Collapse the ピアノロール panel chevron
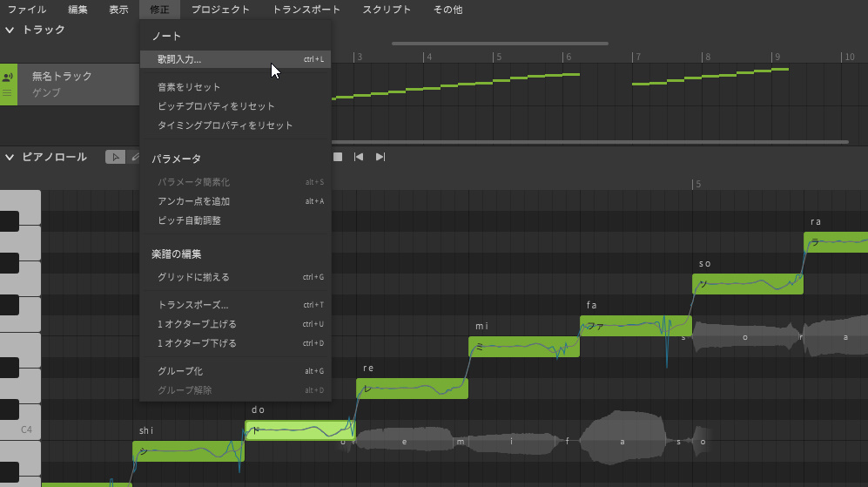The image size is (868, 487). [x=10, y=158]
